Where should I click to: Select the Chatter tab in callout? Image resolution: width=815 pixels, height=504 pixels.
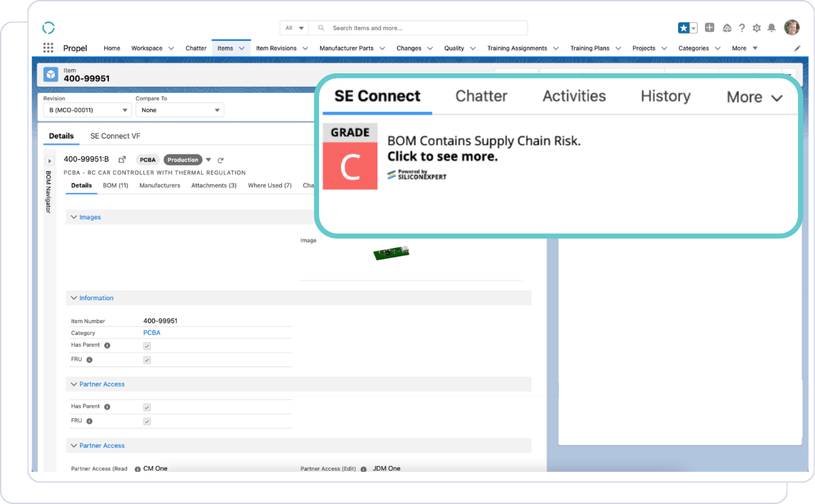(482, 96)
